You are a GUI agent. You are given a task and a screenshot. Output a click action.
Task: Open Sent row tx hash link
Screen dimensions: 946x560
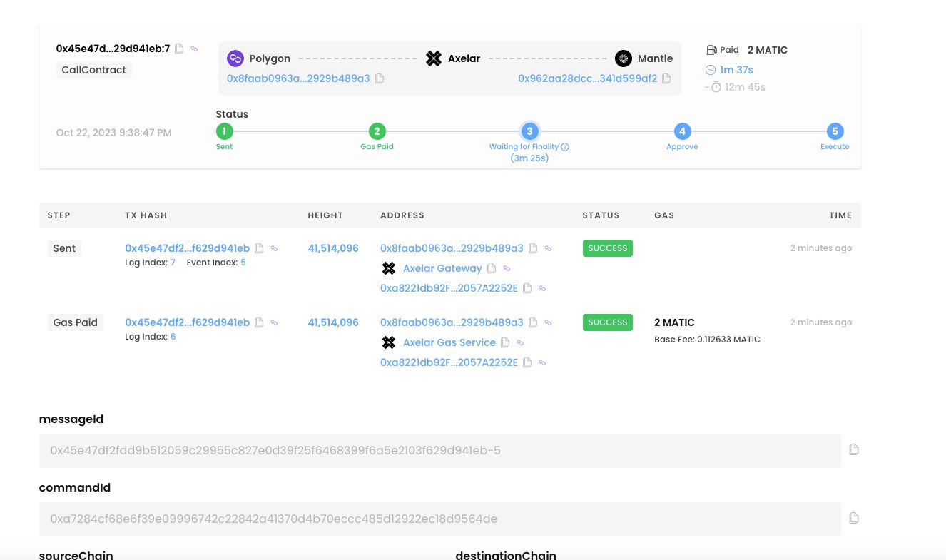pyautogui.click(x=188, y=248)
